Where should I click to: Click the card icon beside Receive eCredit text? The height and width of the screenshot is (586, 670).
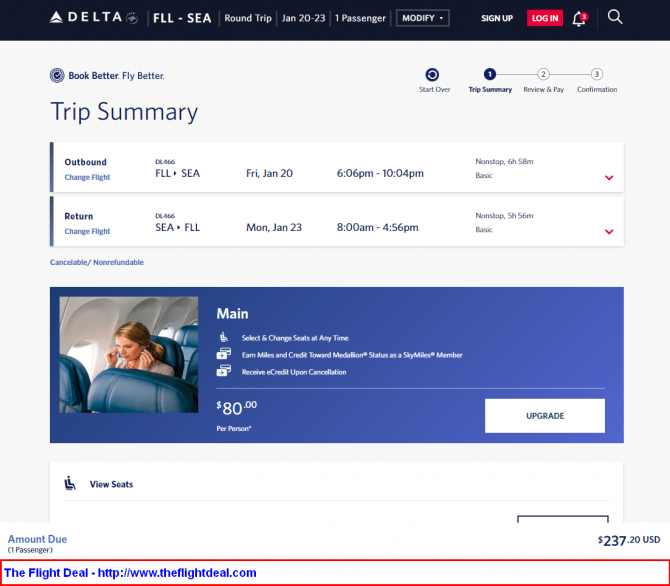click(223, 370)
